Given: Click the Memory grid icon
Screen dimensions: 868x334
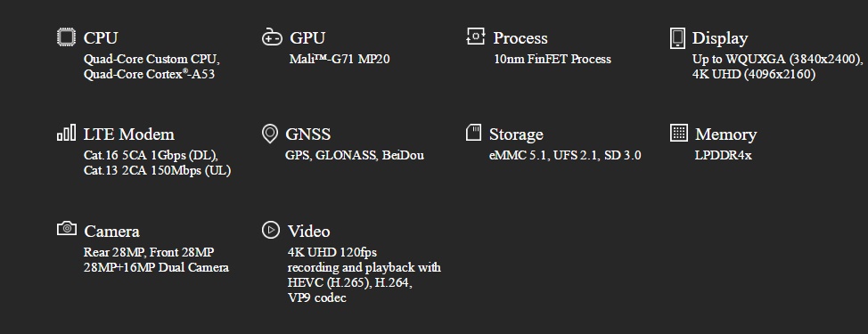Looking at the screenshot, I should coord(679,133).
